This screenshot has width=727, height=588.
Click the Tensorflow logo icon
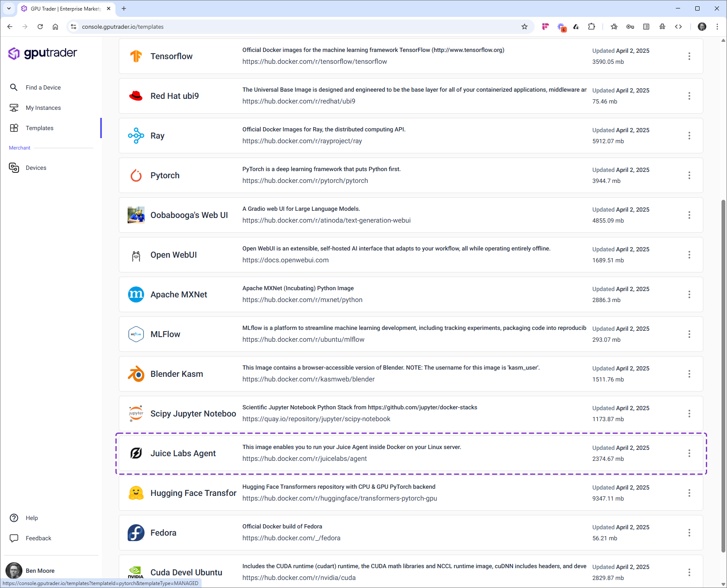[136, 56]
